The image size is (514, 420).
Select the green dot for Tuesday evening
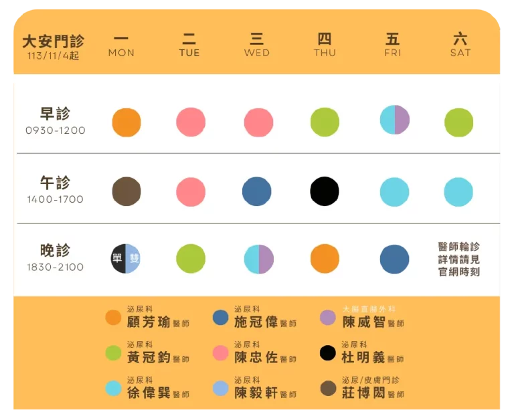(x=191, y=259)
